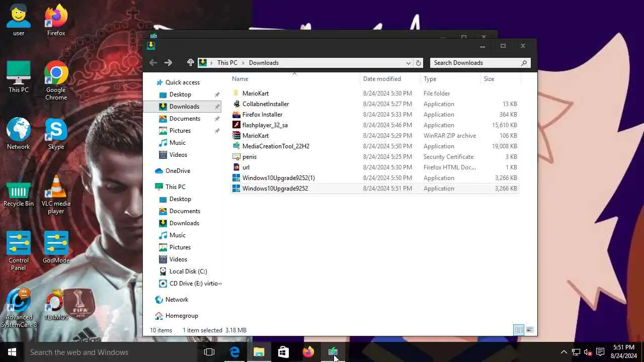Select Videos under This PC

point(178,259)
